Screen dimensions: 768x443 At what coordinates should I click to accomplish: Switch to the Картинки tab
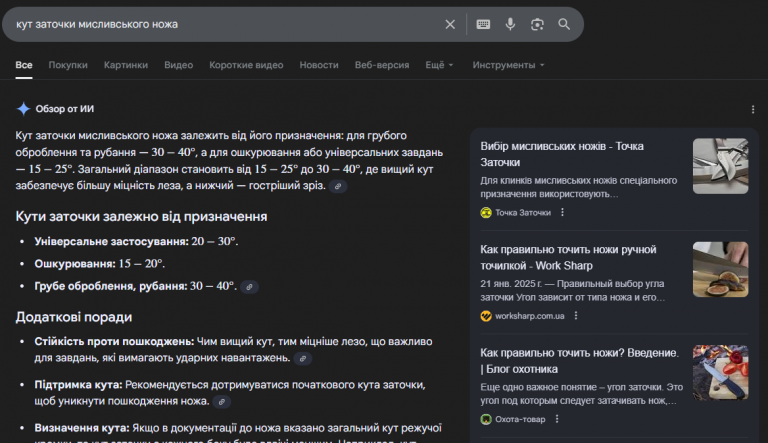(x=126, y=65)
